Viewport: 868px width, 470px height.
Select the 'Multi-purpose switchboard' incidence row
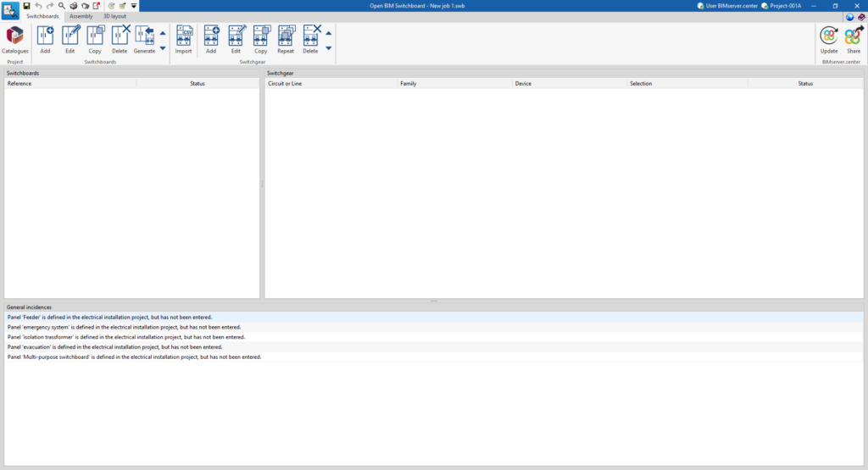coord(434,357)
